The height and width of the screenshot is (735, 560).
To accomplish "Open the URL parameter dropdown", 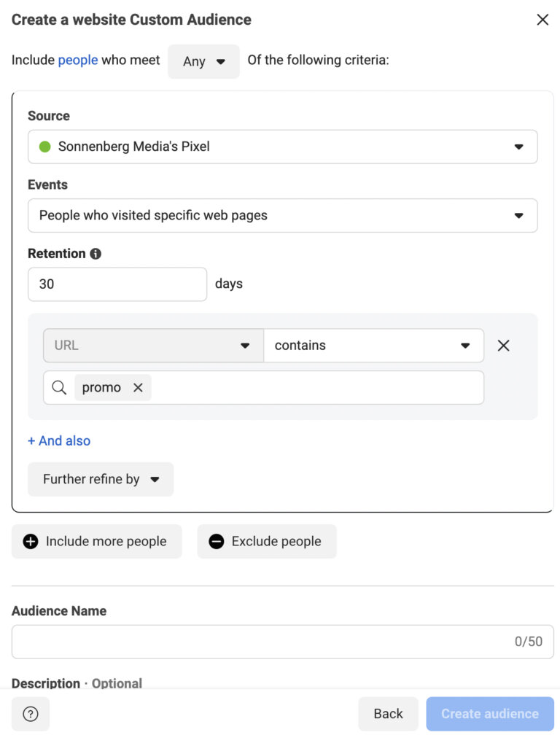I will [x=245, y=346].
